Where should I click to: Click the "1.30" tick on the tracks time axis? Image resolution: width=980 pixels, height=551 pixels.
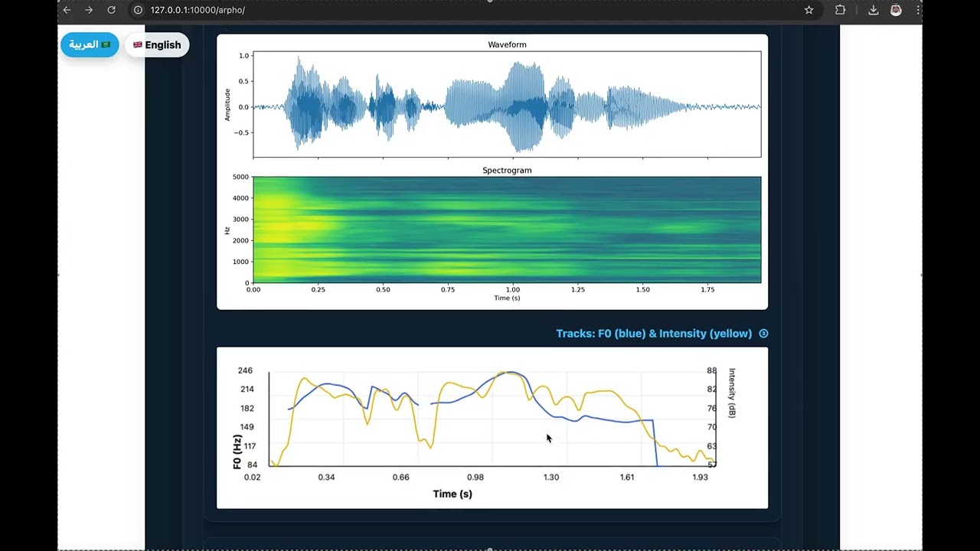551,477
